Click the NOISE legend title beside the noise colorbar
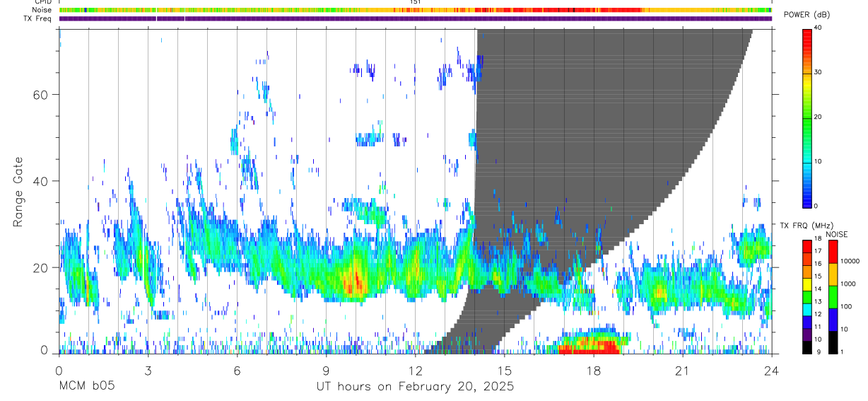This screenshot has height=401, width=868. [x=837, y=234]
